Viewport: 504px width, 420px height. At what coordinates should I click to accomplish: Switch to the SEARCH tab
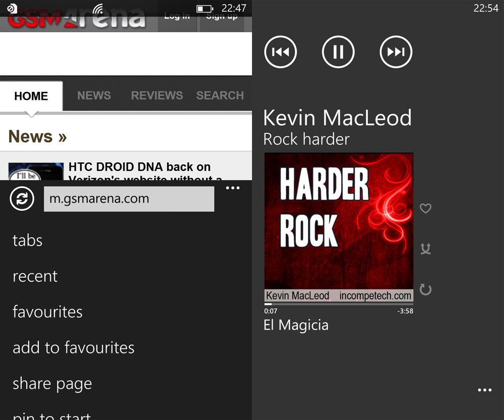point(220,95)
